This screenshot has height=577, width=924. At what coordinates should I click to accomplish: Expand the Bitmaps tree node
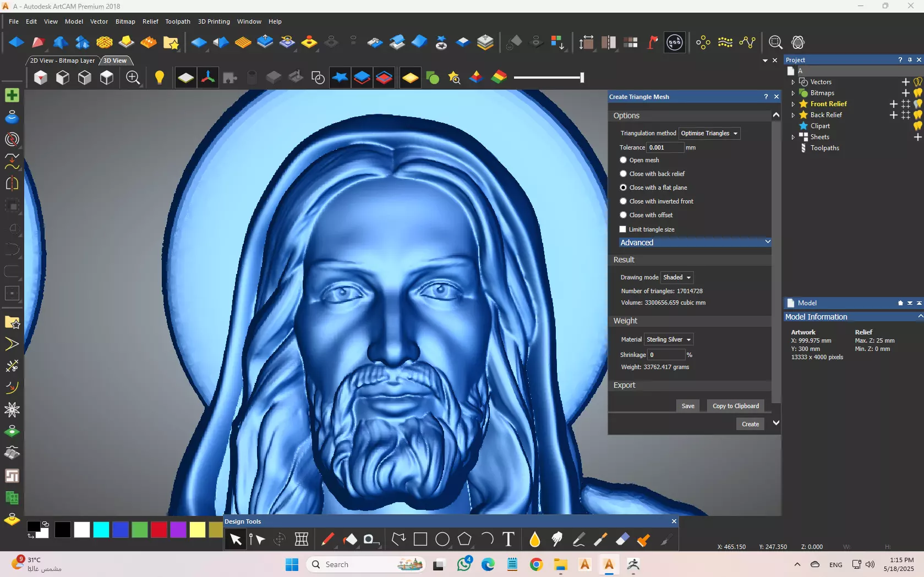pos(793,93)
